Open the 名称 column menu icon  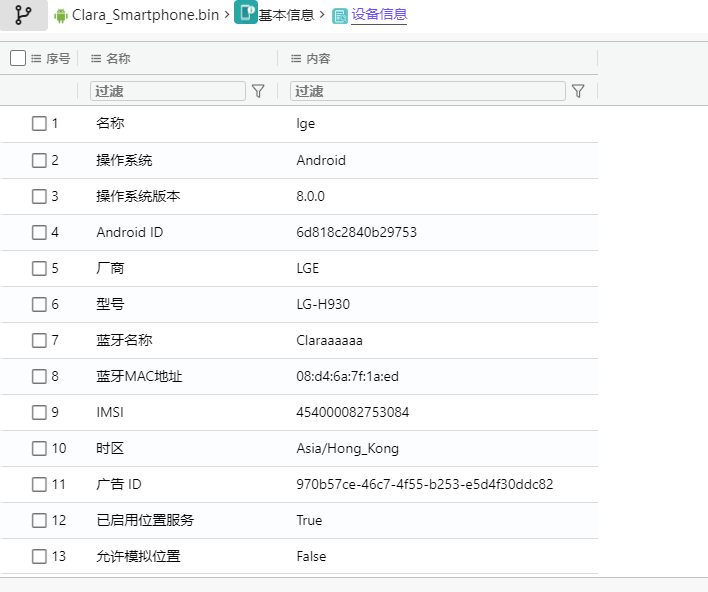pyautogui.click(x=96, y=58)
